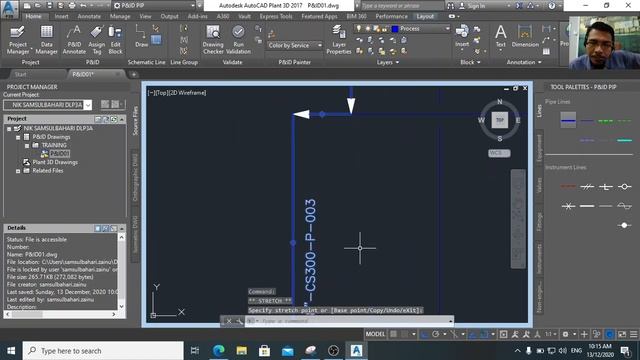Viewport: 640px width, 360px height.
Task: Open the Data Manager tool
Action: [46, 40]
